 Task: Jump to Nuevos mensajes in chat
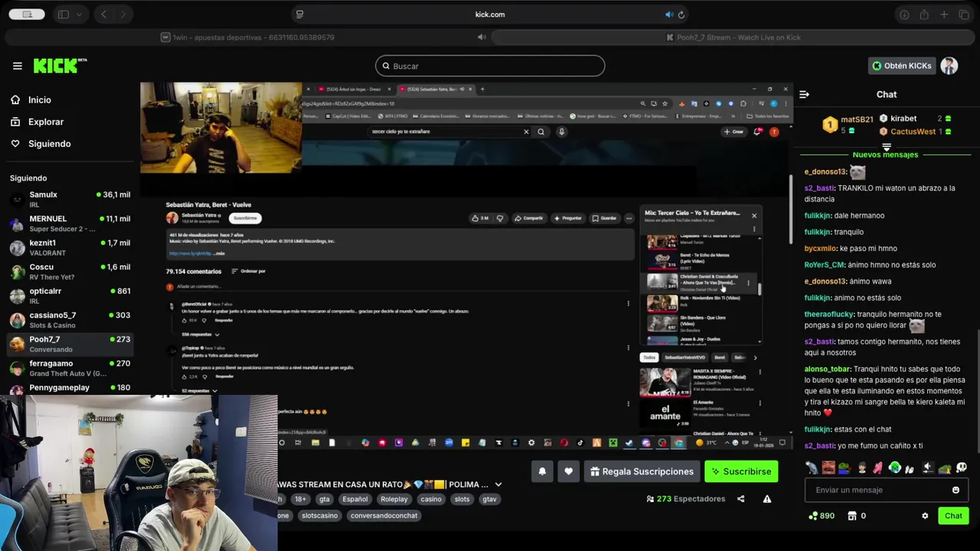(885, 155)
